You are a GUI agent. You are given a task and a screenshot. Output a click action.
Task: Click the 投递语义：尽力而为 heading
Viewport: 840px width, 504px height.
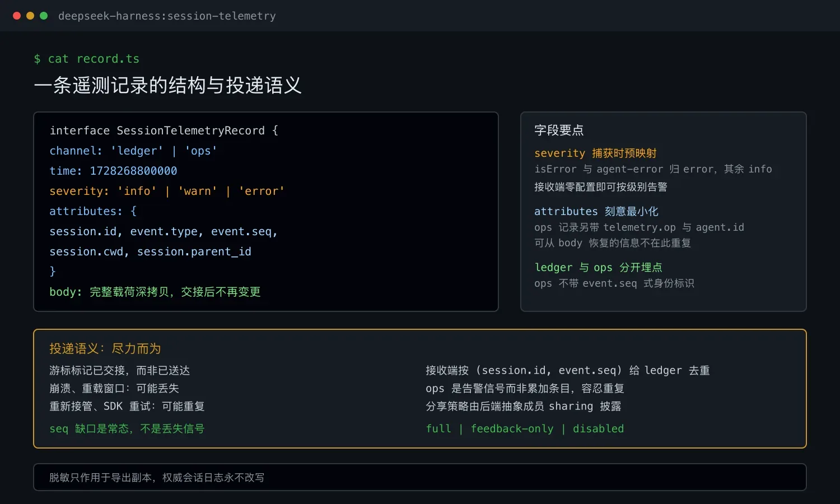coord(105,348)
